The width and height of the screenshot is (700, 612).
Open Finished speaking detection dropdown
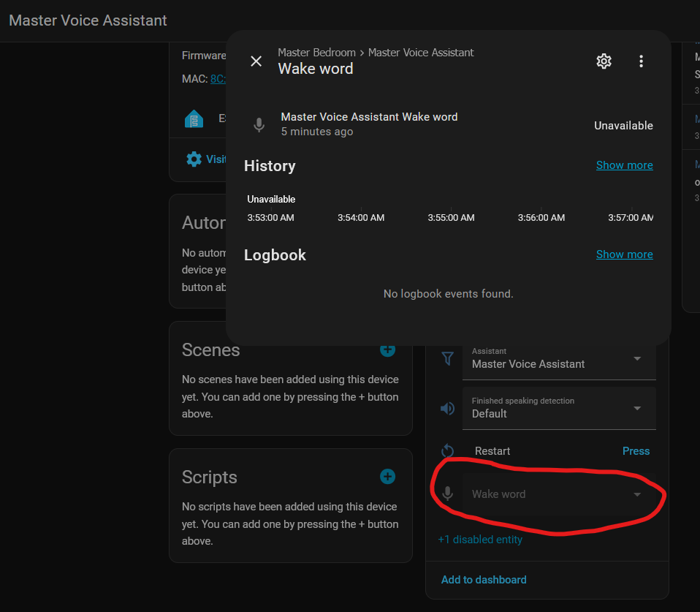pyautogui.click(x=559, y=408)
